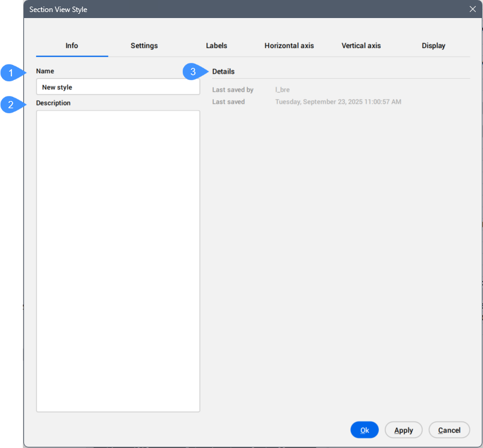Viewport: 483px width, 448px height.
Task: Open the Display tab
Action: pos(433,46)
